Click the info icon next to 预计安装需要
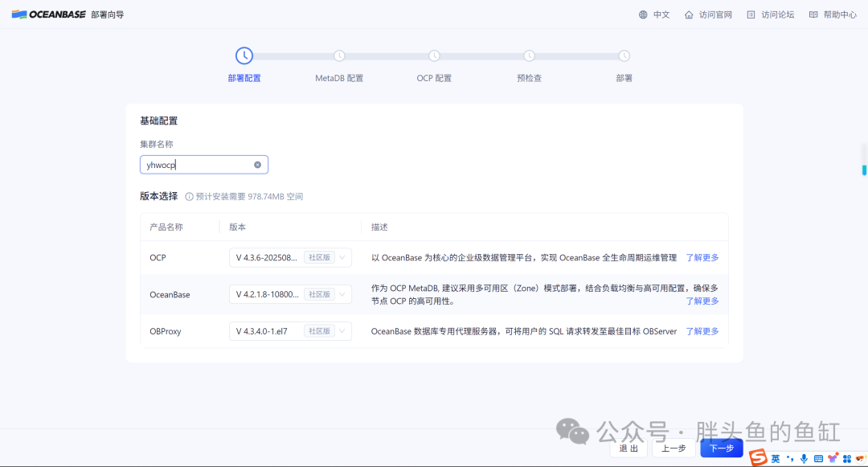The image size is (868, 467). click(190, 196)
